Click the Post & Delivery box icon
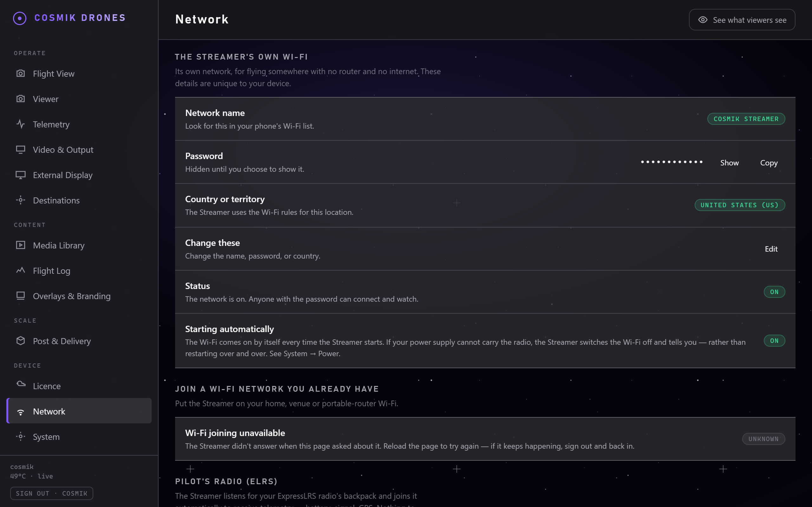The width and height of the screenshot is (812, 507). 21,341
